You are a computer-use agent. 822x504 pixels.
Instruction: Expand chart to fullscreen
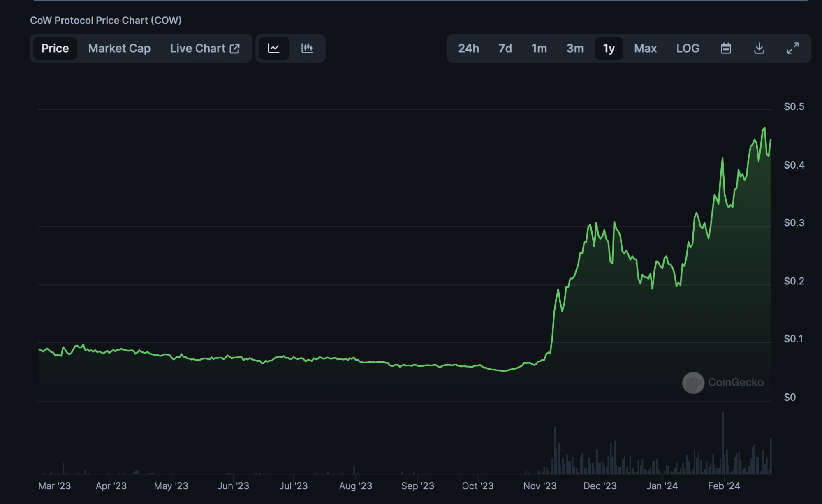792,49
